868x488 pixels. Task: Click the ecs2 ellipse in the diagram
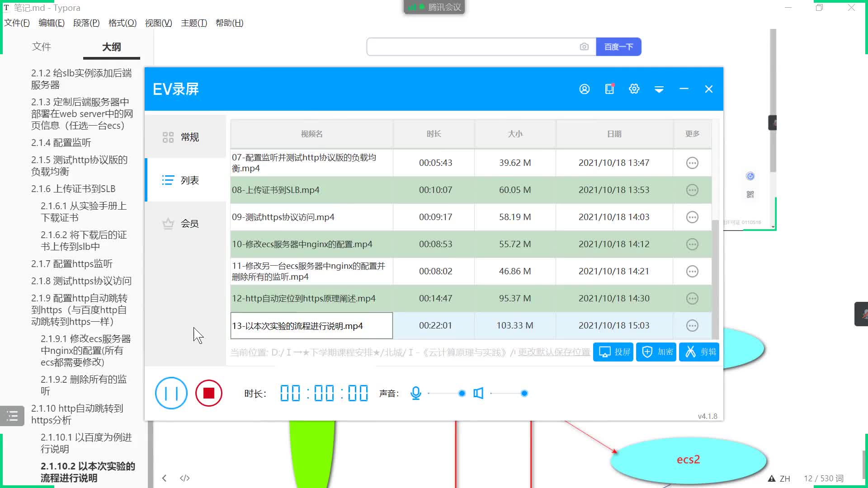pos(688,460)
